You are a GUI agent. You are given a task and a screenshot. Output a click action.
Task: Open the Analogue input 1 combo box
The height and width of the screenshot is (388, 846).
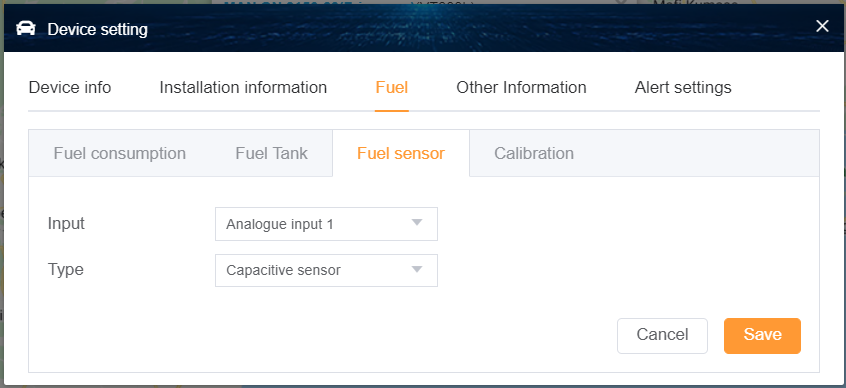(326, 224)
